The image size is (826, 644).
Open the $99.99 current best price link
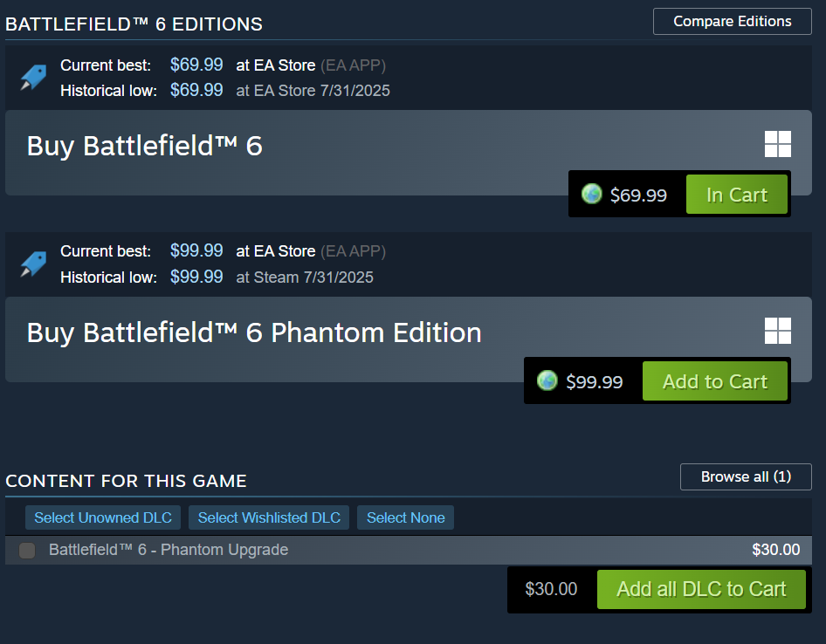click(x=196, y=251)
